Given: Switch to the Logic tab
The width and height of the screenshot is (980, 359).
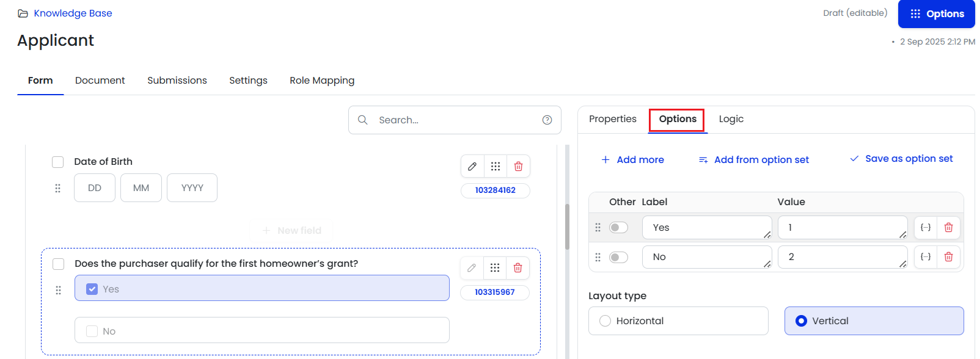Looking at the screenshot, I should (x=731, y=119).
